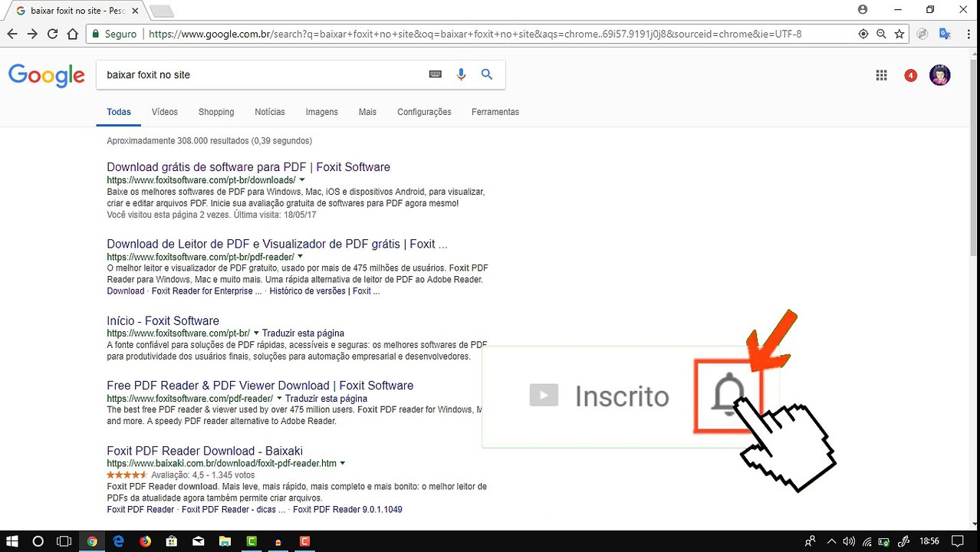Open a new tab beside the current tab
The height and width of the screenshot is (552, 980).
pyautogui.click(x=162, y=11)
